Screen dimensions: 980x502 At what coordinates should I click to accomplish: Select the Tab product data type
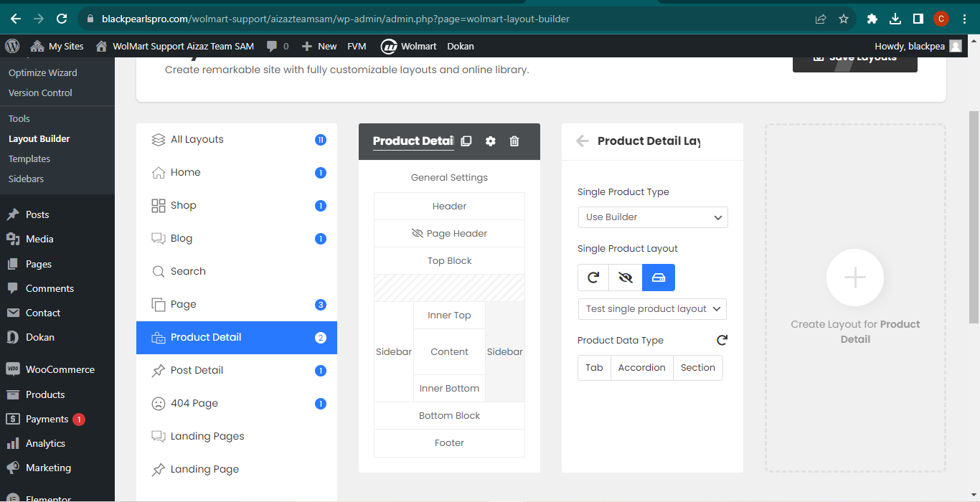click(x=594, y=368)
